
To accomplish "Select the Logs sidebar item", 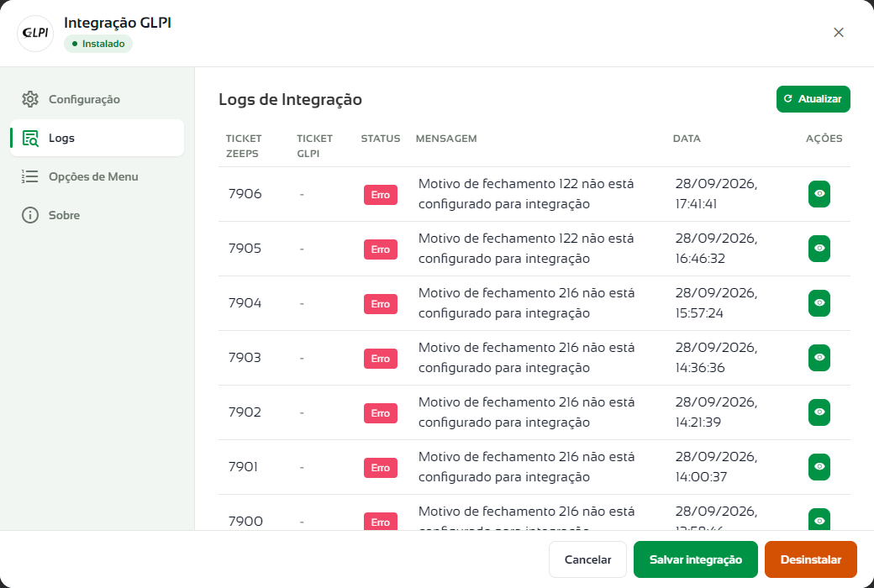I will click(97, 138).
